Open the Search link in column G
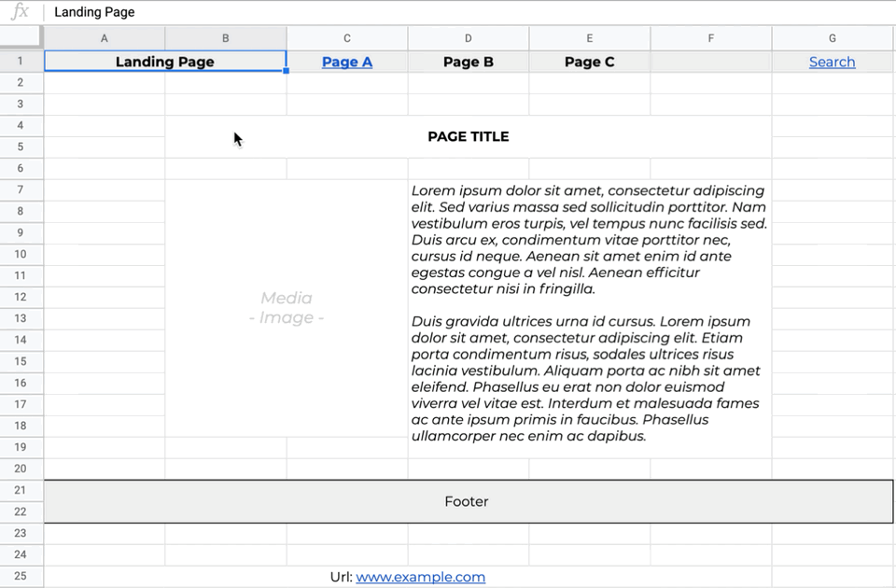896x588 pixels. 832,62
